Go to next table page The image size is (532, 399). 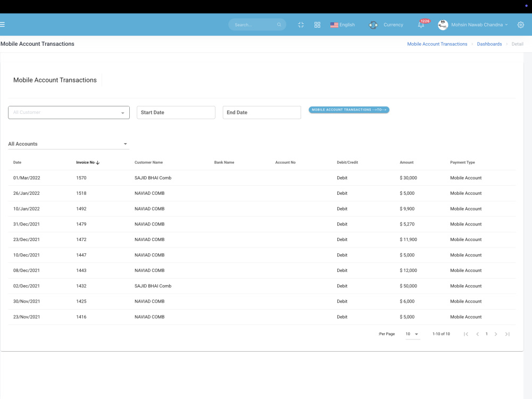[x=496, y=334]
